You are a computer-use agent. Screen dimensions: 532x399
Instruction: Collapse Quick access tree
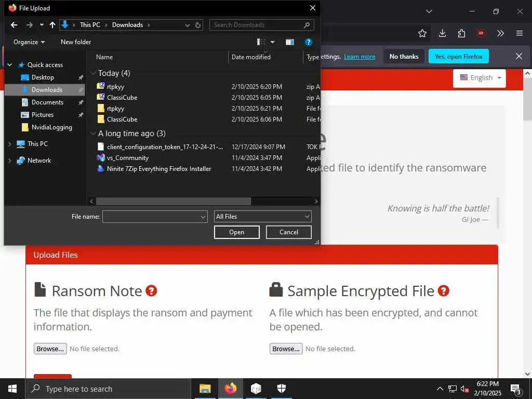point(10,65)
